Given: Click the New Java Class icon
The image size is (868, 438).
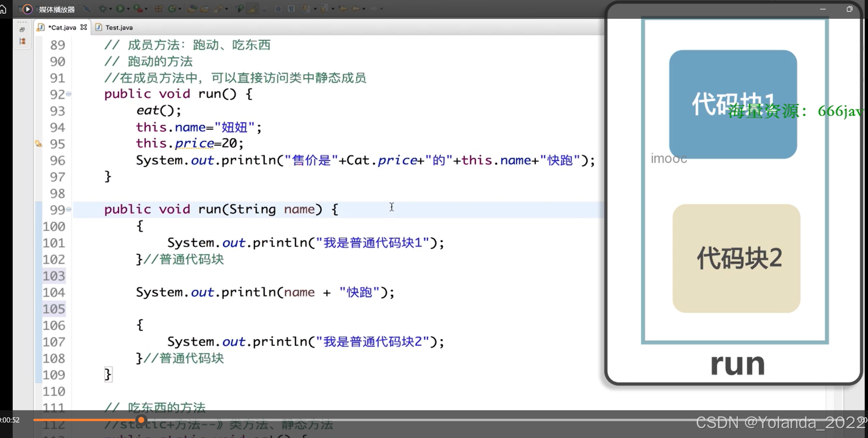Looking at the screenshot, I should [172, 8].
